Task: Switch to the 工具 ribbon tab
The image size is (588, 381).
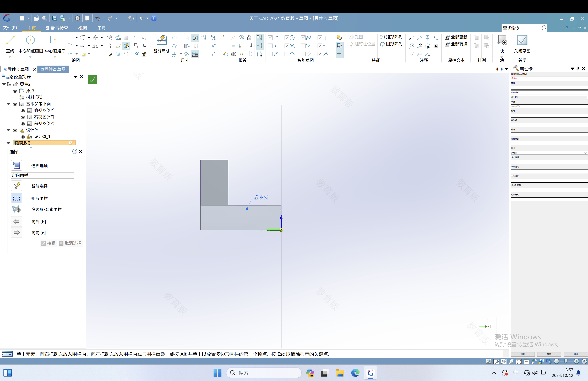Action: 102,28
